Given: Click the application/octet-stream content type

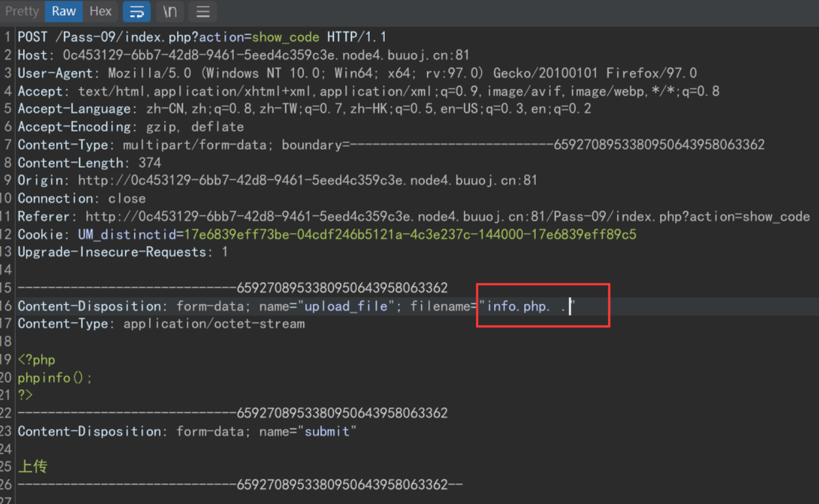Looking at the screenshot, I should 214,324.
